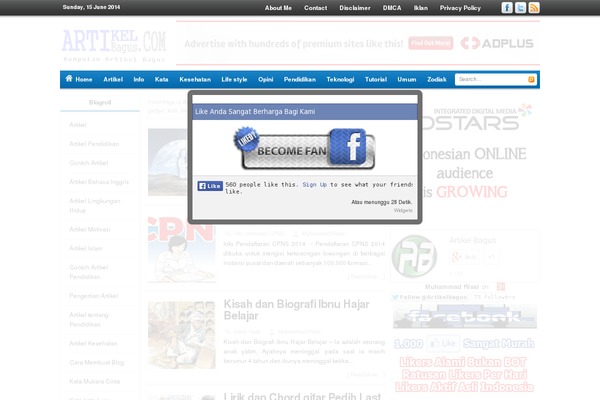The image size is (600, 400).
Task: Open Pengertian Artikel sidebar link
Action: tap(94, 296)
